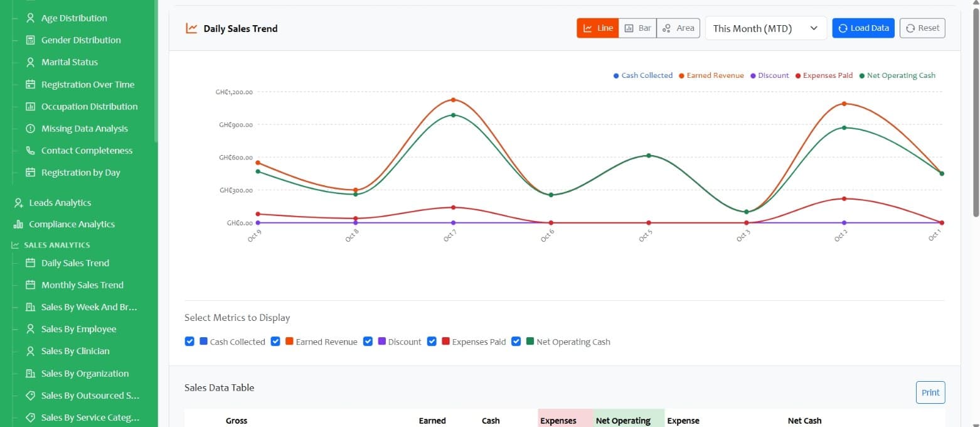Click the Sales By Outsourced tag icon

tap(30, 396)
